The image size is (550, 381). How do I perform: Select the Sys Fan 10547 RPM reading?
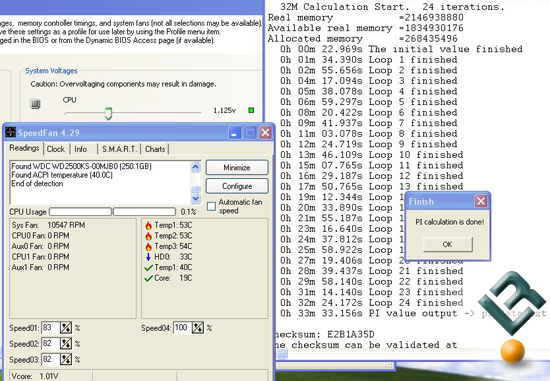pyautogui.click(x=48, y=225)
